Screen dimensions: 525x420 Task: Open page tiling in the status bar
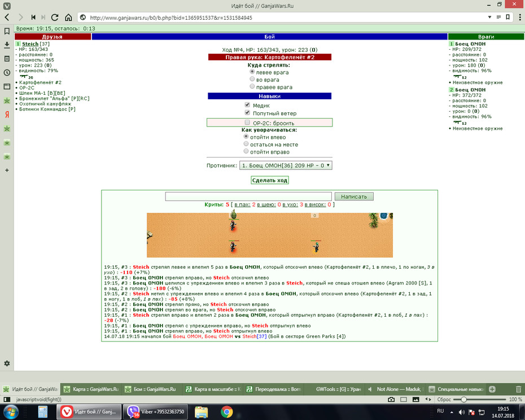[x=404, y=399]
